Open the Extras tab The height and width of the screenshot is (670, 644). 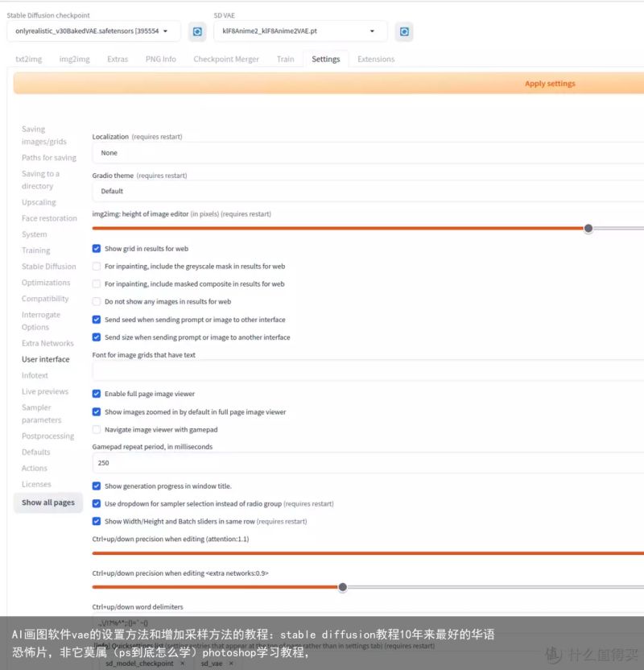pos(118,59)
